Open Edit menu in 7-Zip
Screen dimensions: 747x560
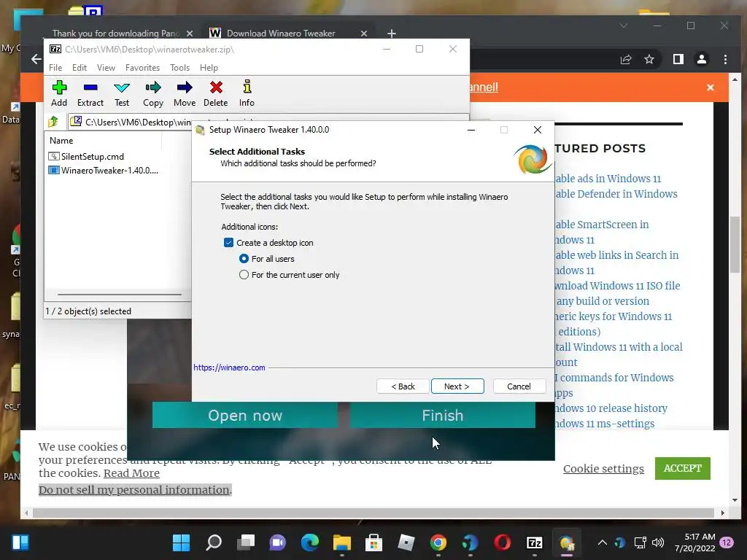tap(79, 68)
